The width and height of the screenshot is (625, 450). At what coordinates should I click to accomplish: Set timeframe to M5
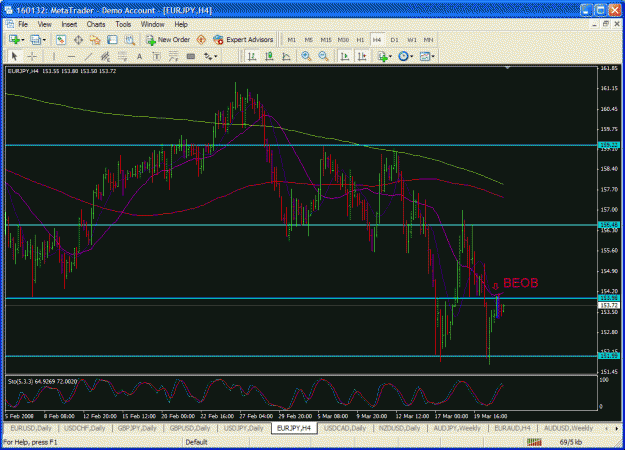[309, 40]
